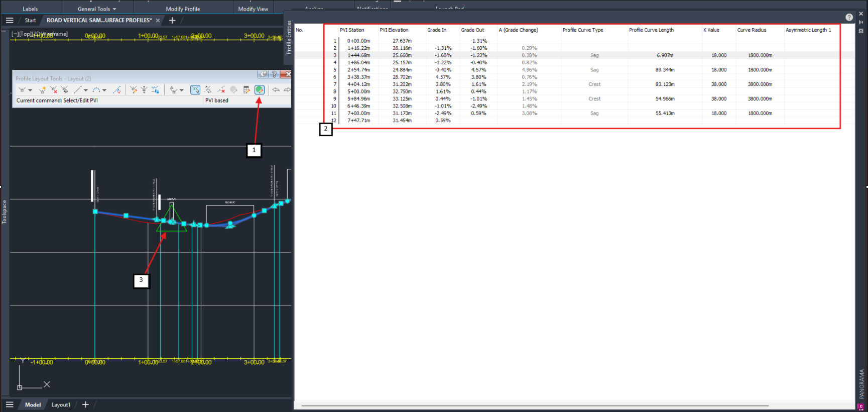Expand the General Tools panel dropdown

pos(114,9)
